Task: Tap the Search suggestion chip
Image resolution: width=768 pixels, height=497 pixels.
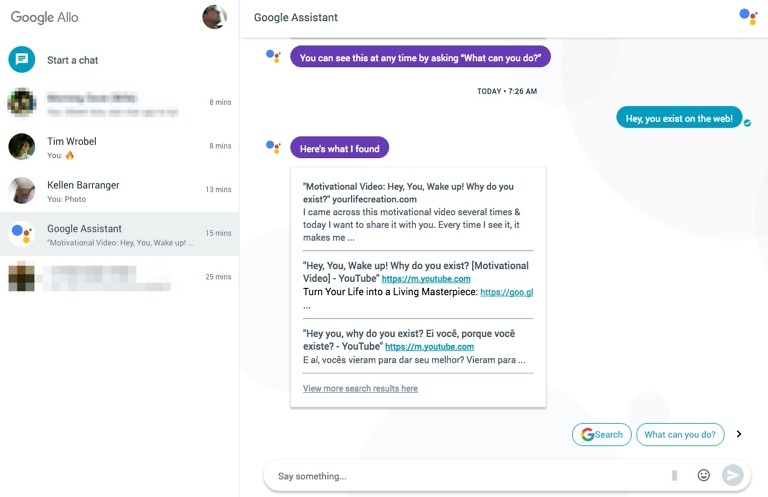Action: (602, 434)
